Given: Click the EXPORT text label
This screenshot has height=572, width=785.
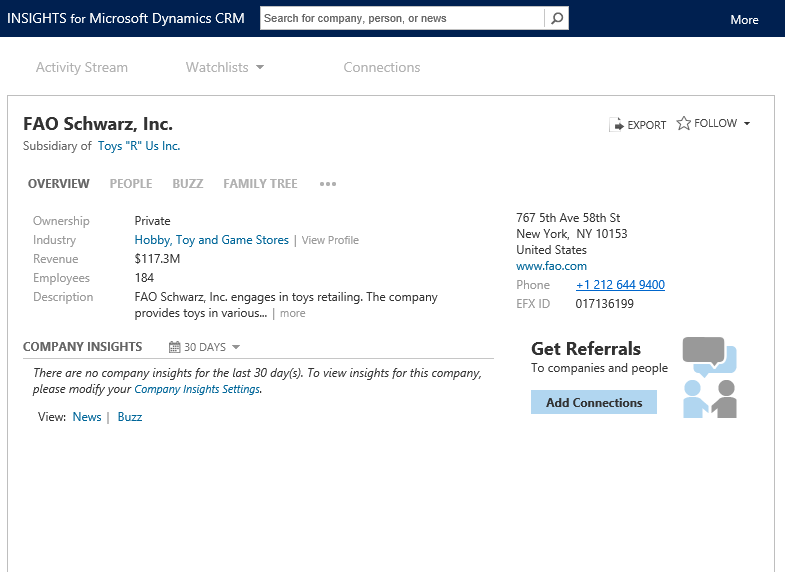Looking at the screenshot, I should [646, 125].
